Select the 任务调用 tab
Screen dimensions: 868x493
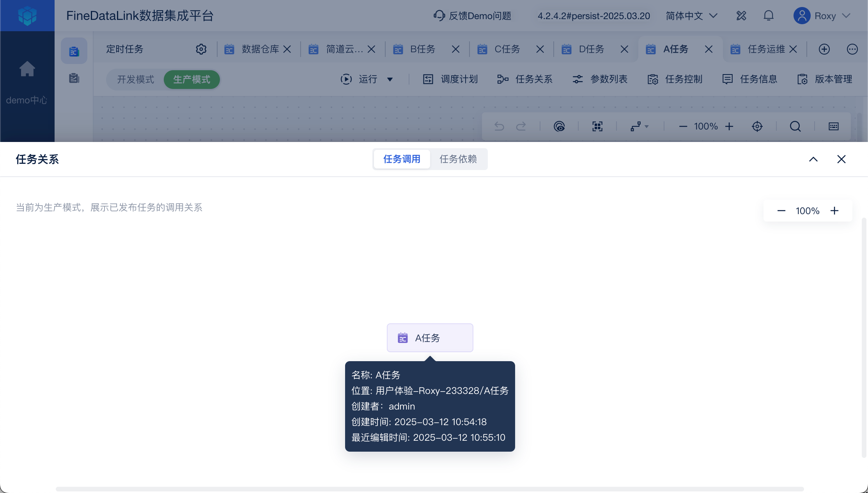coord(402,159)
